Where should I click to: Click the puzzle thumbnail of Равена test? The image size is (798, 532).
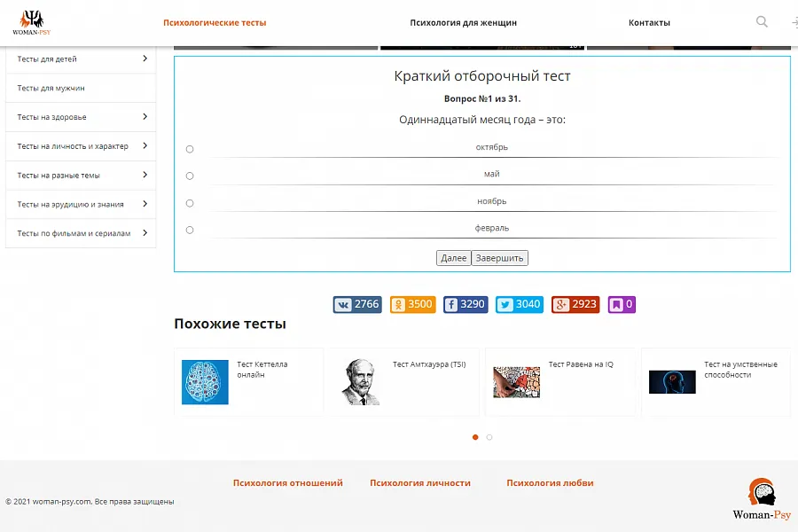pos(517,382)
